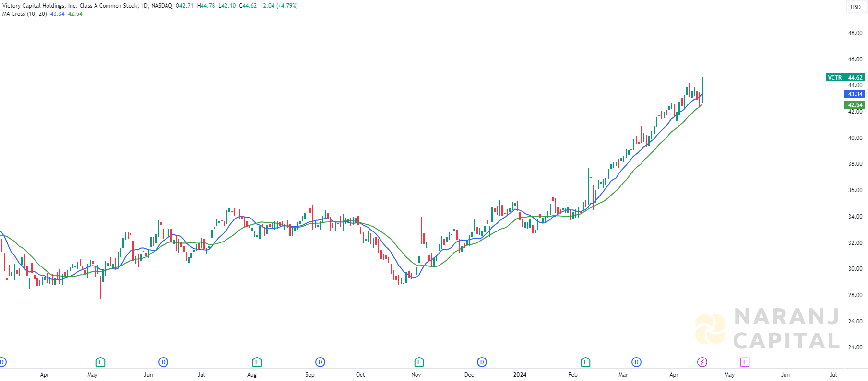Click the +2.04 (+4.79%) change value
Screen dimensions: 868x381
coord(279,6)
